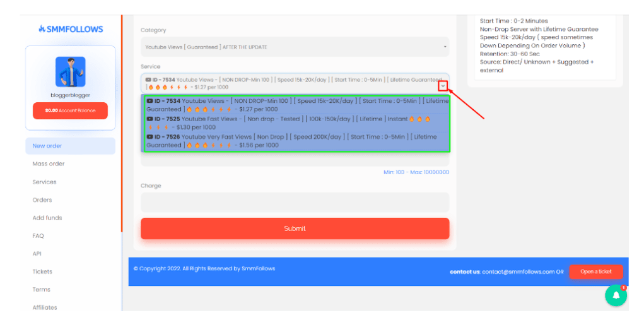
Task: Click the Charge field
Action: [295, 202]
